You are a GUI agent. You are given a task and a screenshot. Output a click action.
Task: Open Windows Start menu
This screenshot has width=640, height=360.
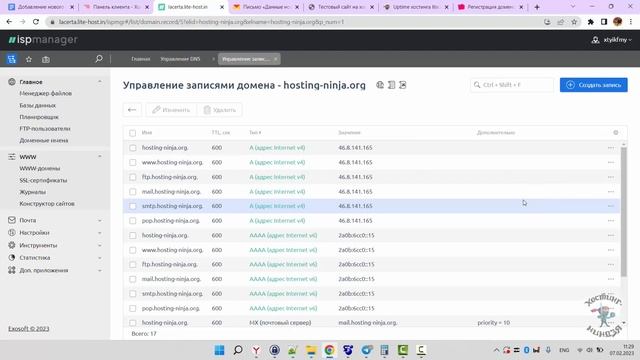point(219,350)
